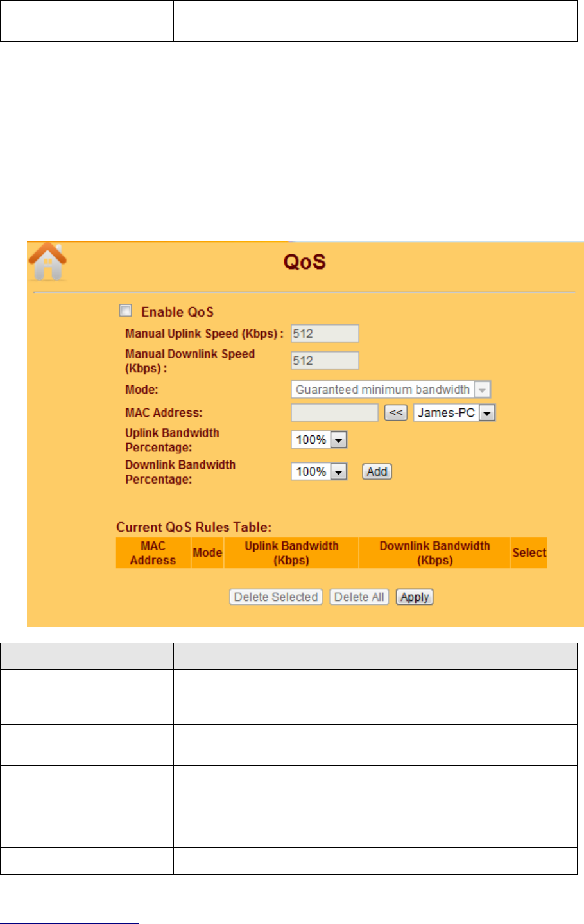Click the Mode: label
The image size is (584, 924).
coord(141,389)
